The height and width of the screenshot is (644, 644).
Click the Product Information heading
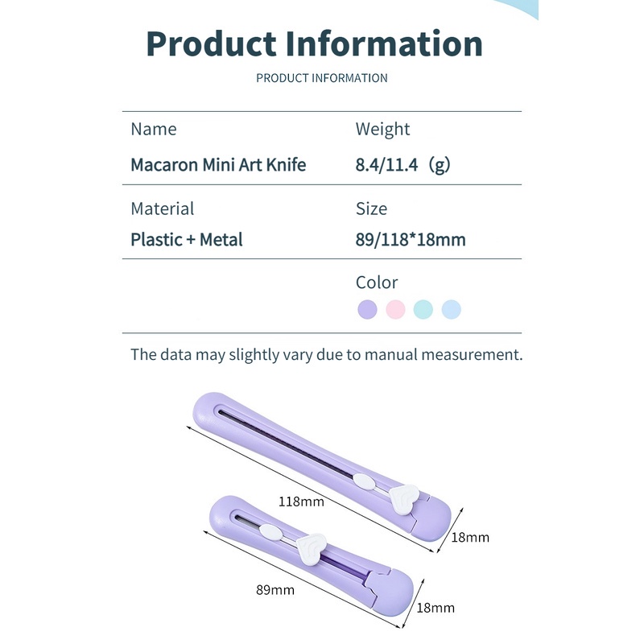315,43
